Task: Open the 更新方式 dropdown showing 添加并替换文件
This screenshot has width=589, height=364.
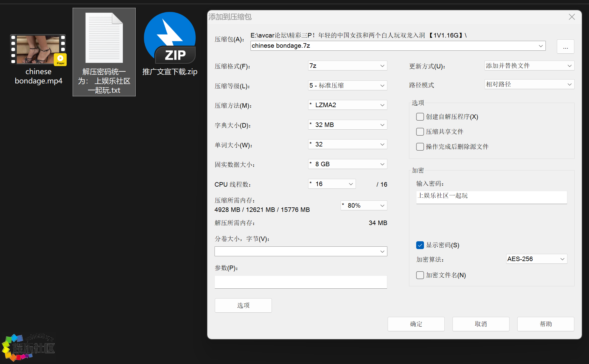Action: pyautogui.click(x=529, y=66)
